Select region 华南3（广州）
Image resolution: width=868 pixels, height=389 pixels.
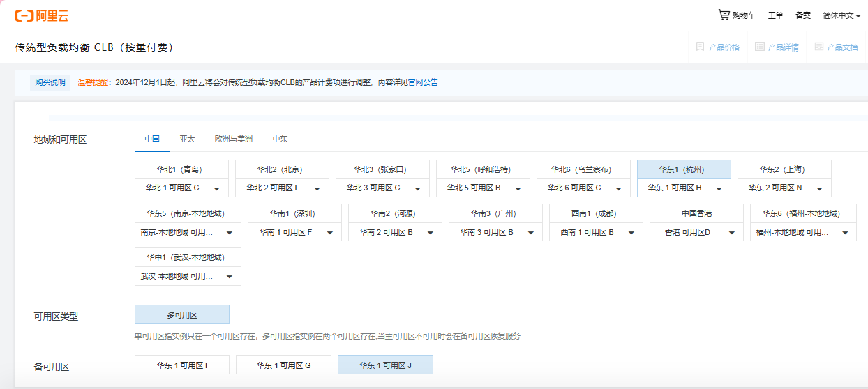[496, 213]
